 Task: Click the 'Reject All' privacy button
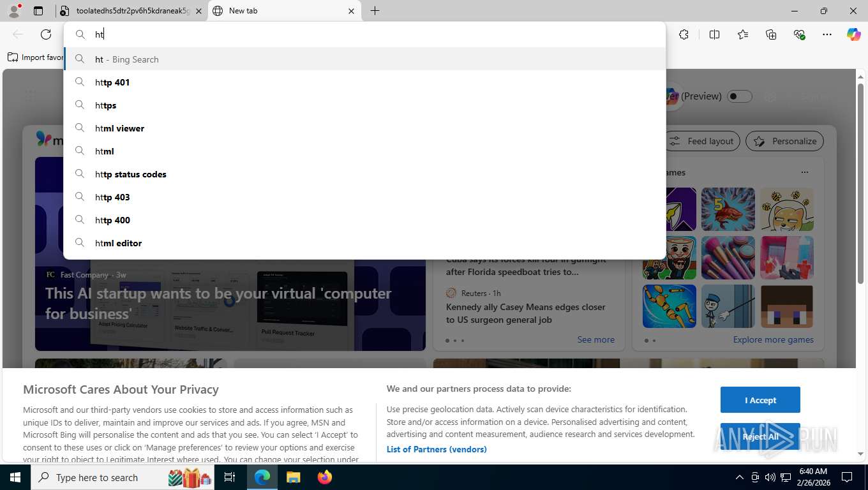760,436
